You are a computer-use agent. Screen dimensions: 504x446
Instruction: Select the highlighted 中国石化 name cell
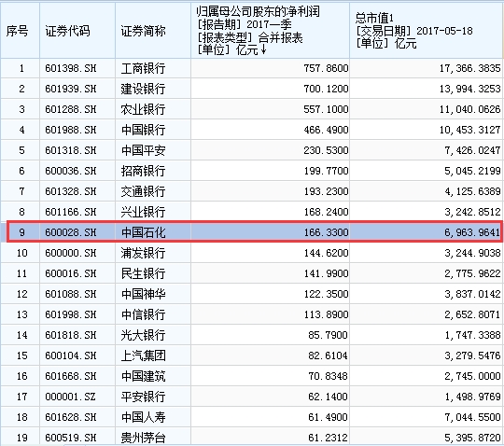pyautogui.click(x=143, y=232)
